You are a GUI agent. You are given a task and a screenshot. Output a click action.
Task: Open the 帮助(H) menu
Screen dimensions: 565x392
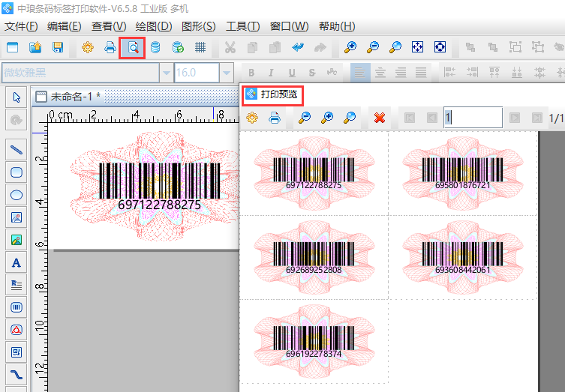pos(337,26)
